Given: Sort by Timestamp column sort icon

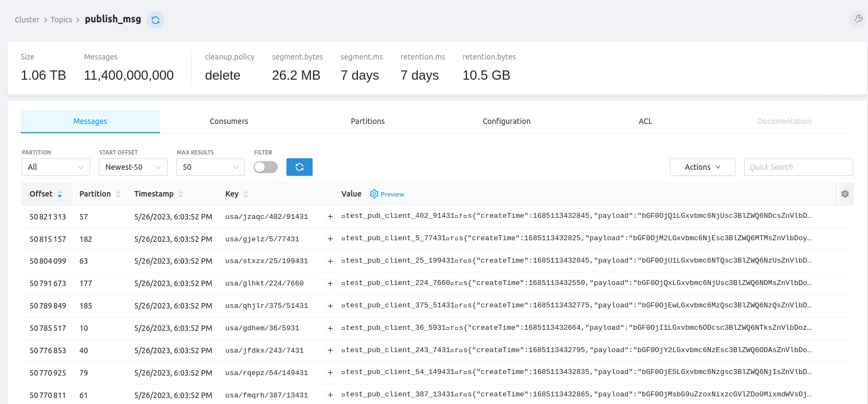Looking at the screenshot, I should [x=181, y=194].
